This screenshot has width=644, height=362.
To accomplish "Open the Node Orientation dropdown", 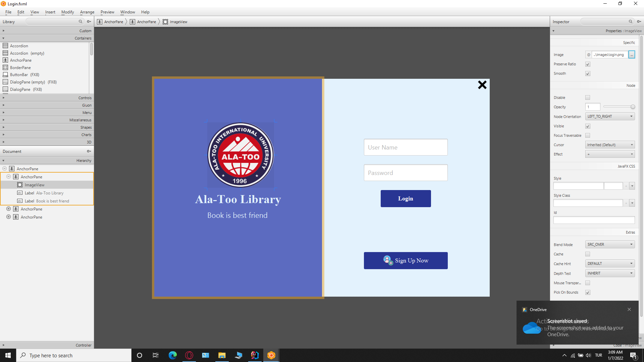I will click(x=610, y=116).
